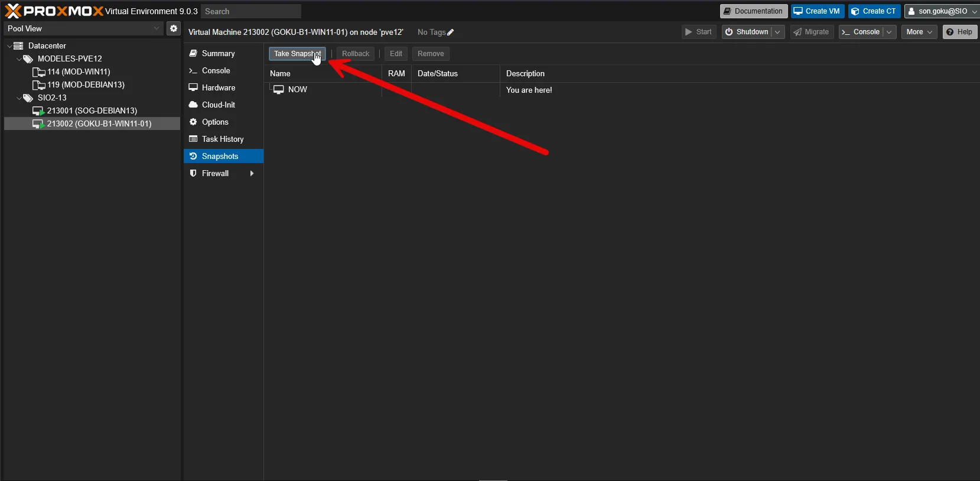Click the gear icon beside Pool View
This screenshot has height=481, width=980.
(x=173, y=28)
